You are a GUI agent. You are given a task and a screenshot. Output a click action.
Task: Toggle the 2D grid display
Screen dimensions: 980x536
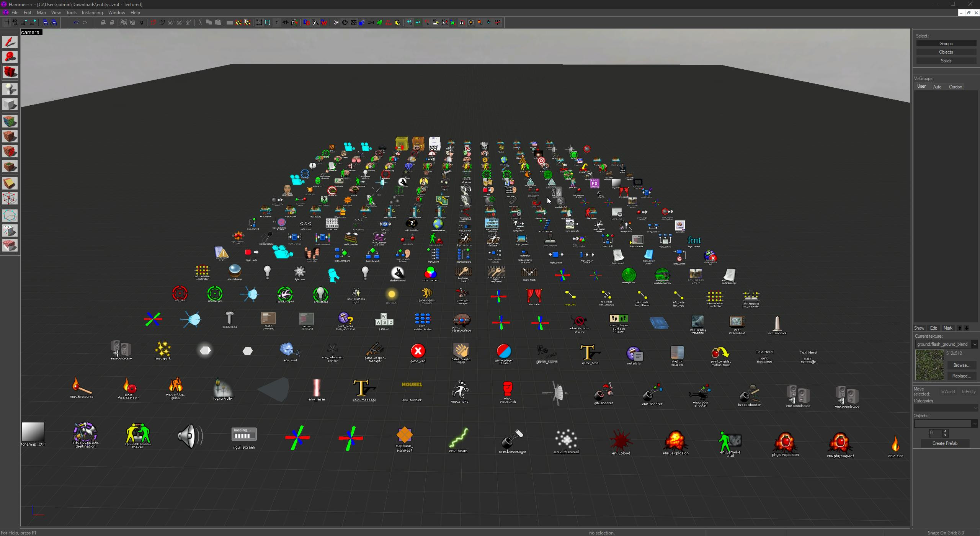click(7, 22)
